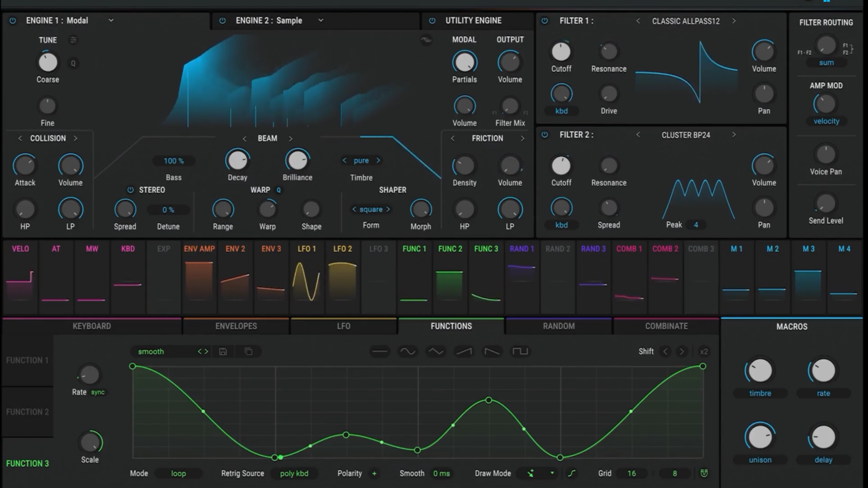Copy the function preset

coord(248,351)
